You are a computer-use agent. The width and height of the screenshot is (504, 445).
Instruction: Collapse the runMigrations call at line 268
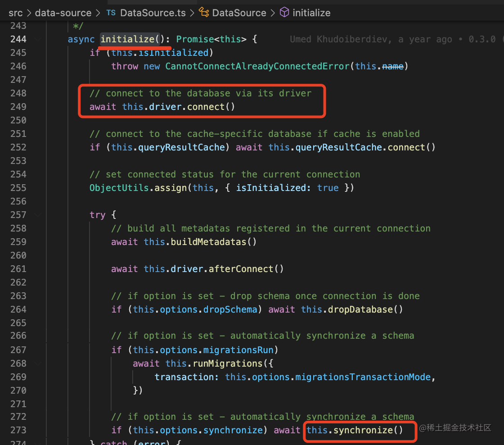pyautogui.click(x=38, y=363)
